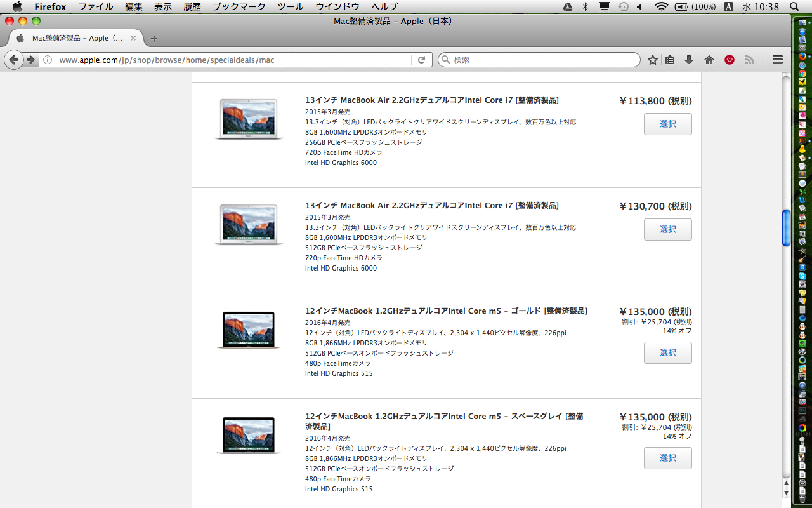Screen dimensions: 812x508
Task: Open the Apple menu
Action: [x=17, y=6]
